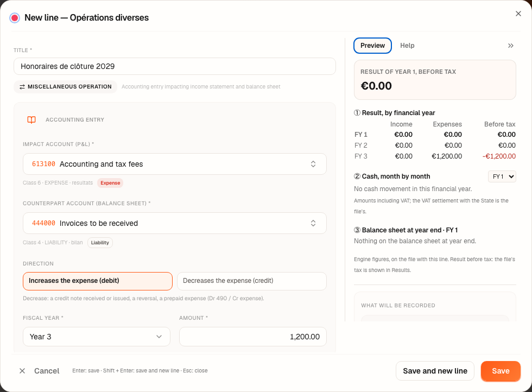The image size is (532, 392).
Task: Click the Title field Honoraires de clôture 2029
Action: pyautogui.click(x=175, y=66)
